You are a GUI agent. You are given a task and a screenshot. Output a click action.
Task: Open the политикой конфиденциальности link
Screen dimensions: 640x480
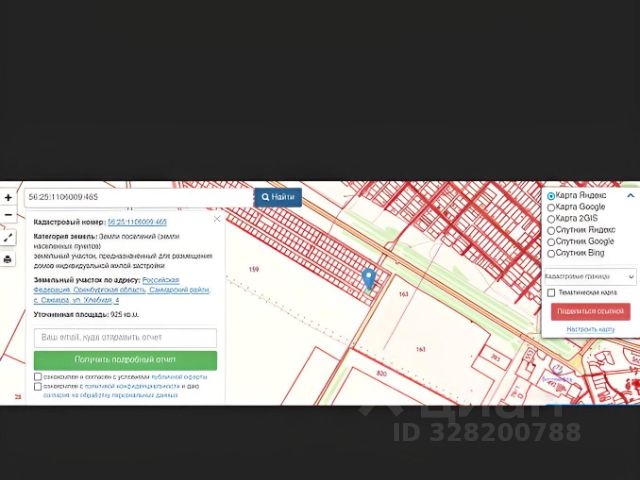click(132, 386)
